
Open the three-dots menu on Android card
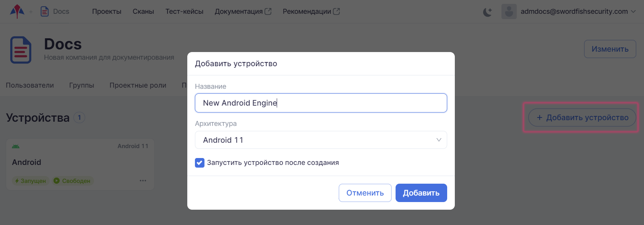click(143, 181)
